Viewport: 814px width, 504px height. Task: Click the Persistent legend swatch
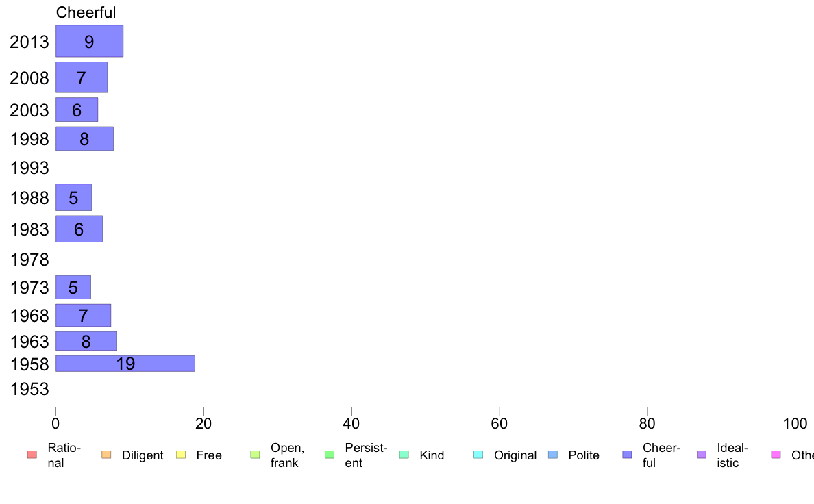330,455
